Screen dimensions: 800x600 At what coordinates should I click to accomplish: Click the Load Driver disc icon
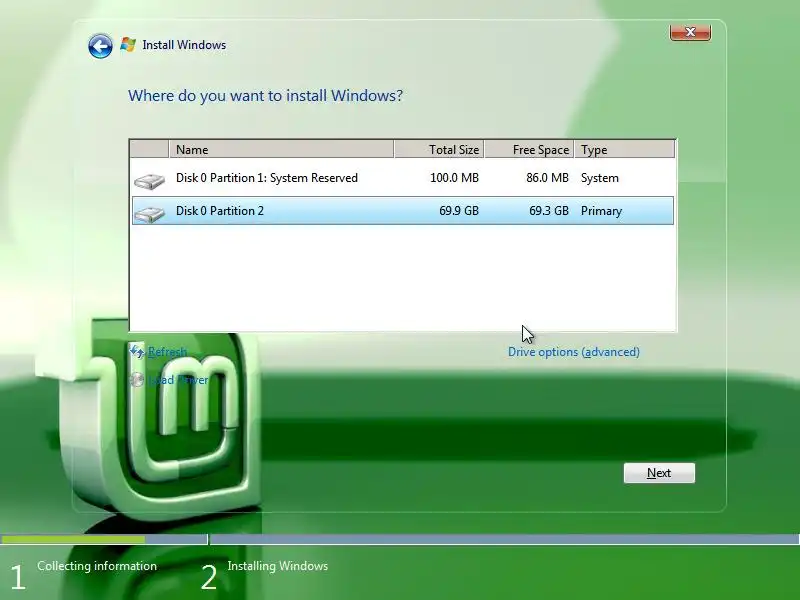click(137, 380)
